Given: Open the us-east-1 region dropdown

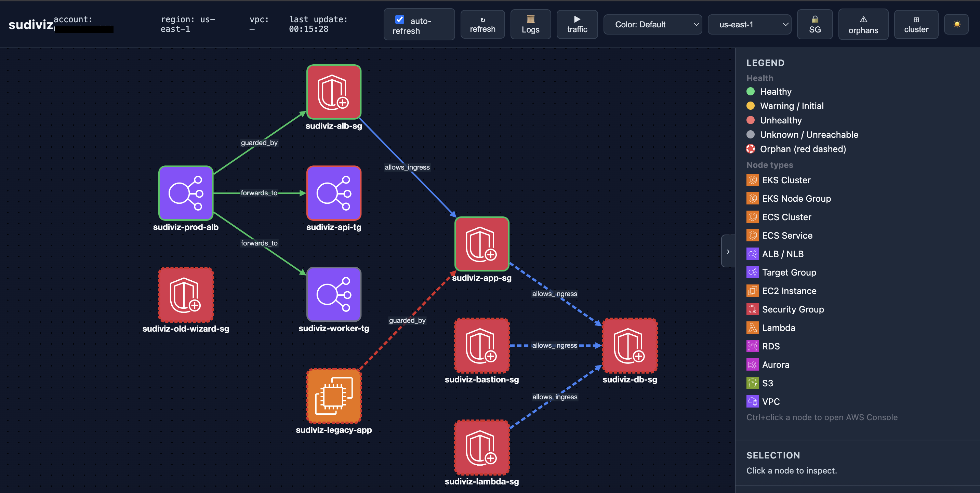Looking at the screenshot, I should coord(749,24).
